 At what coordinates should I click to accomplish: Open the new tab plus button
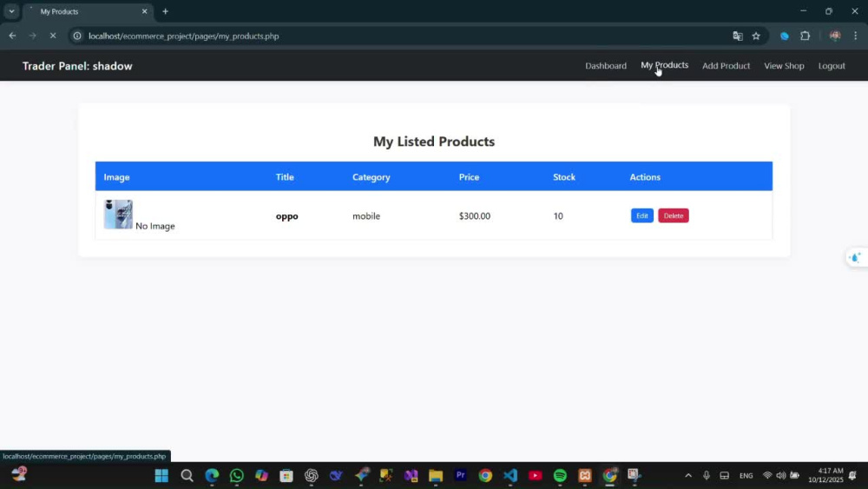point(165,11)
